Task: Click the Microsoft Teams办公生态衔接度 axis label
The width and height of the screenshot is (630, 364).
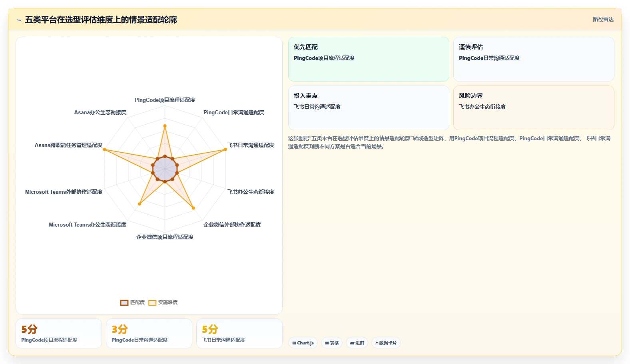Action: pos(88,225)
